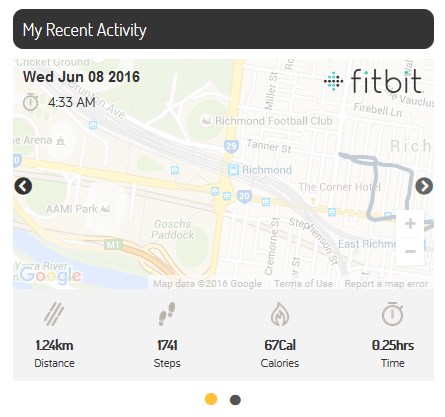Click the Richmond Football Club map label
445x417 pixels.
pyautogui.click(x=273, y=121)
